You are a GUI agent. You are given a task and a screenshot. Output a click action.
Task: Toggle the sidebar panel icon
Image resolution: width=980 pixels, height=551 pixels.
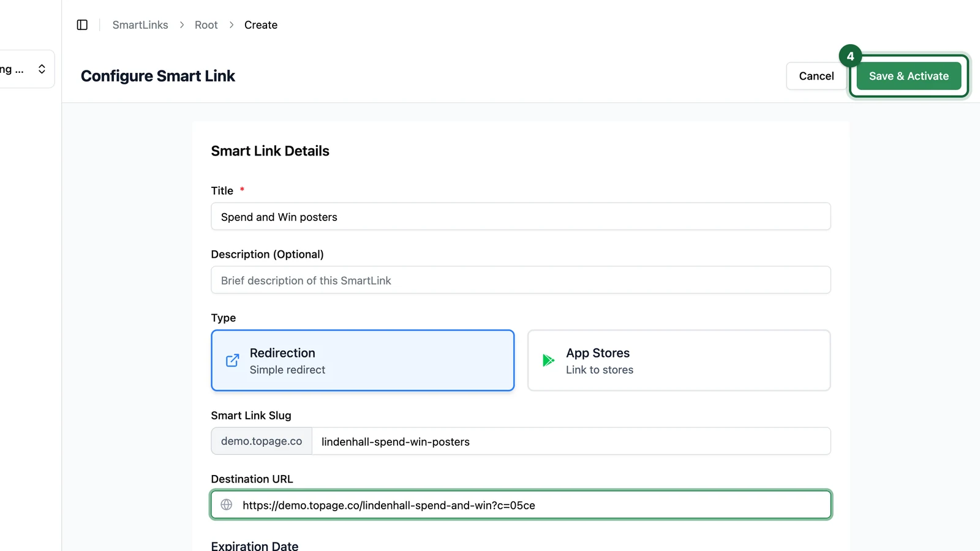82,25
